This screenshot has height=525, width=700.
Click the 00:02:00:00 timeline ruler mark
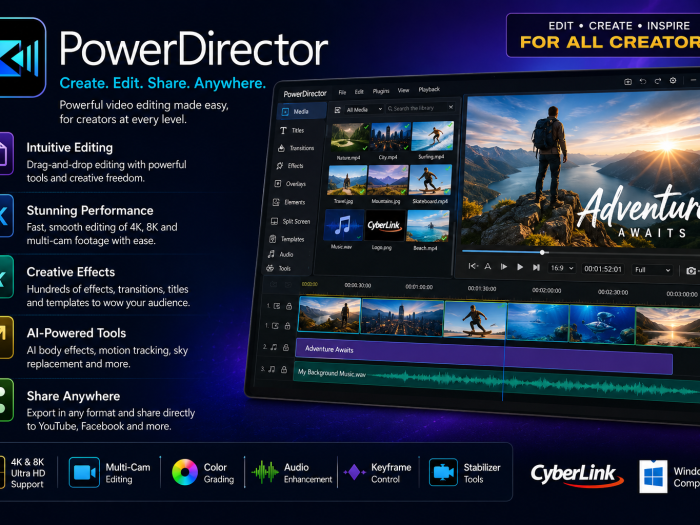pyautogui.click(x=546, y=290)
